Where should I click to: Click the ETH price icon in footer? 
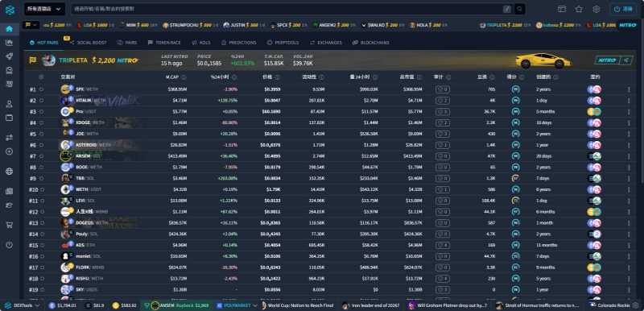(x=52, y=305)
